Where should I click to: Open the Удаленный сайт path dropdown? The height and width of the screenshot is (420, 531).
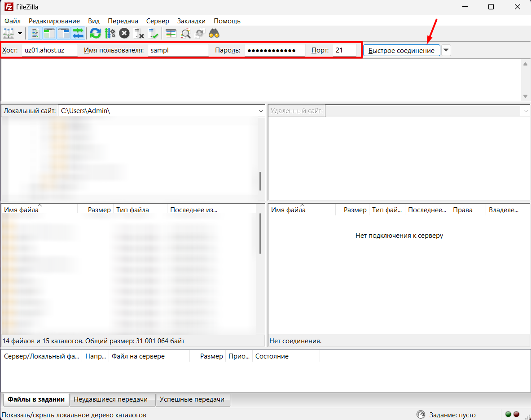coord(526,111)
